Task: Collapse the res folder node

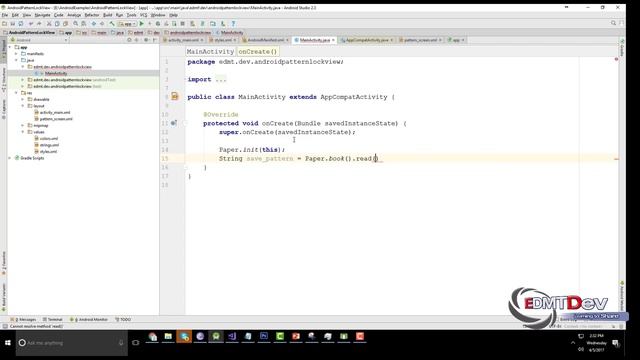Action: click(16, 93)
